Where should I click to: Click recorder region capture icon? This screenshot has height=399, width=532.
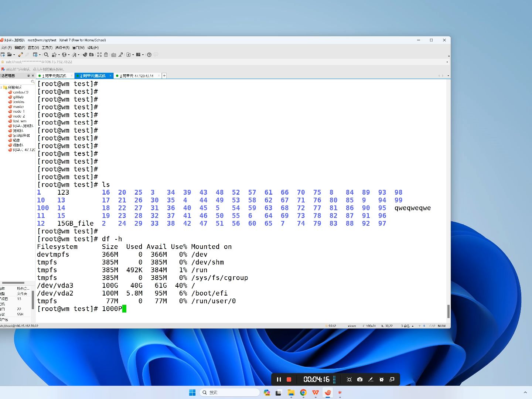(349, 379)
